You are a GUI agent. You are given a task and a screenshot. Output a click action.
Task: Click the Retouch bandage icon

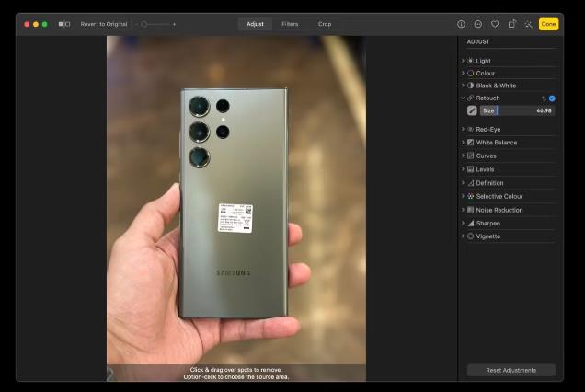(x=470, y=98)
